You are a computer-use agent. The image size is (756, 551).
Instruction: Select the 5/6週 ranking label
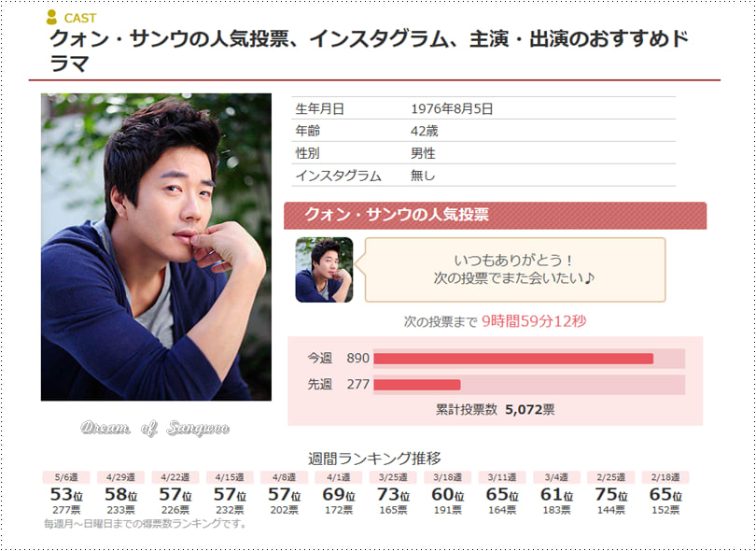(x=66, y=477)
